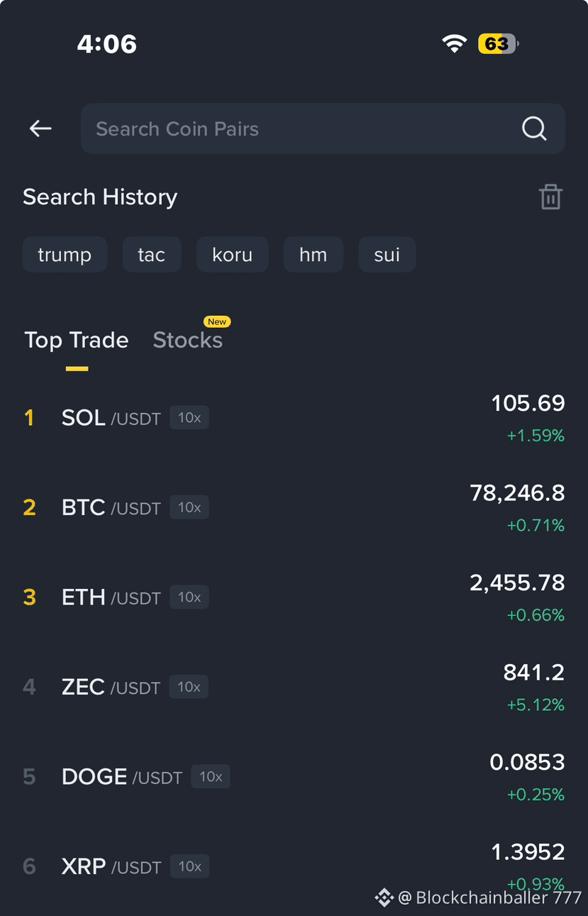This screenshot has height=916, width=588.
Task: Switch to the Stocks tab
Action: 188,340
